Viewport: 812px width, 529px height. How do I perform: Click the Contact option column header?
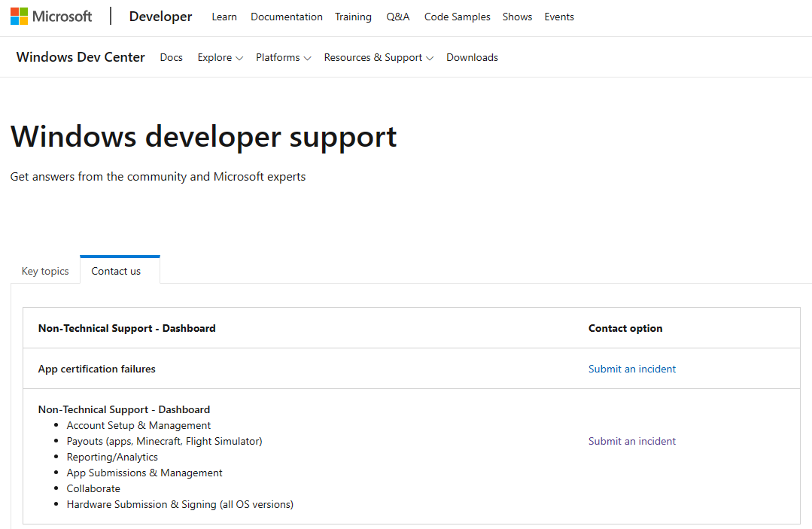click(x=625, y=328)
